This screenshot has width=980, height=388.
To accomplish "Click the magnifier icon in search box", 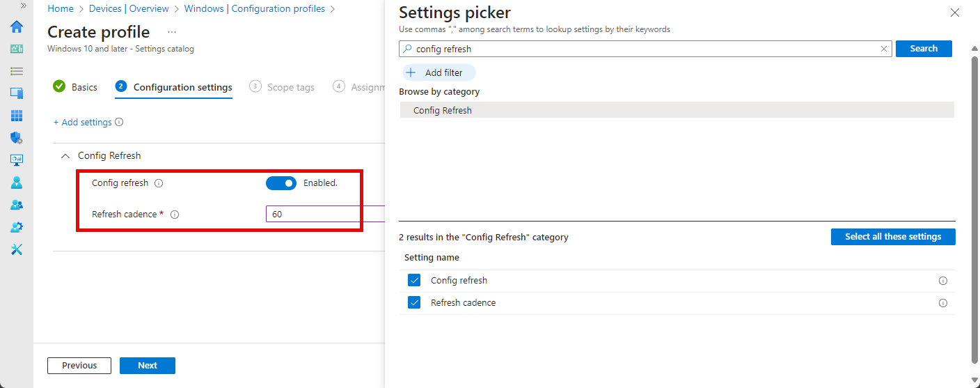I will point(407,49).
